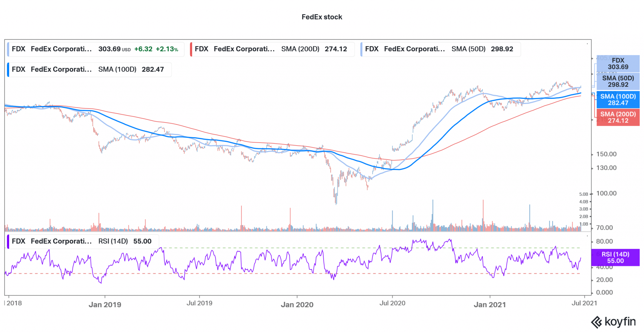Select the light-blue color bar of FDX price legend
This screenshot has height=333, width=644.
pos(8,49)
